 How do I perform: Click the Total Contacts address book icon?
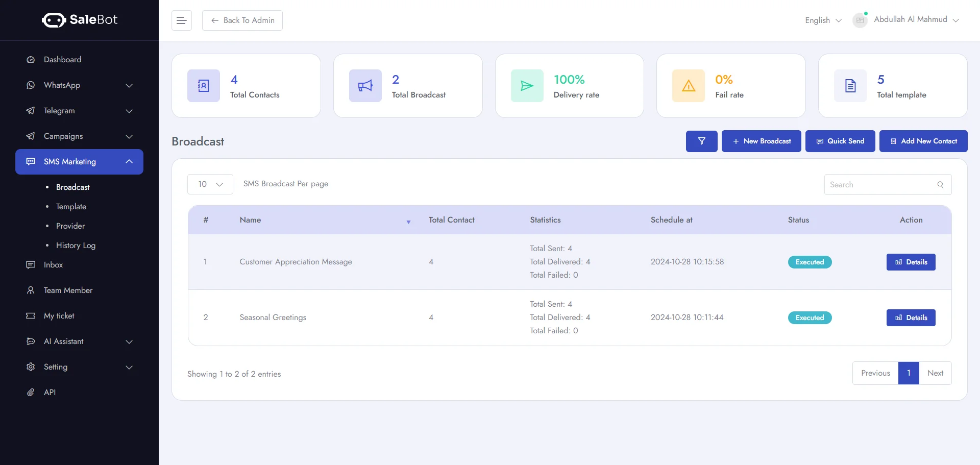click(203, 86)
